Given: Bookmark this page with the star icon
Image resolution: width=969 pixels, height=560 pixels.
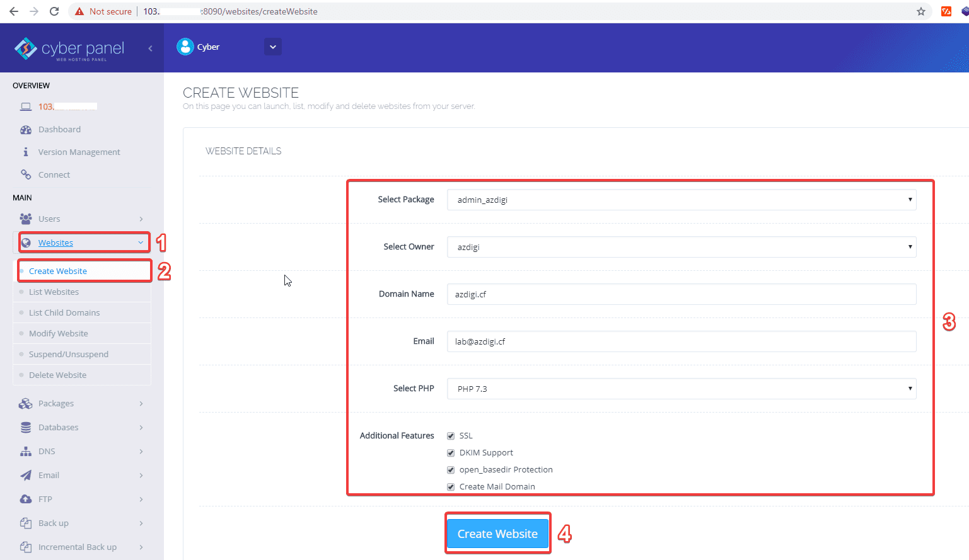Looking at the screenshot, I should coord(921,11).
